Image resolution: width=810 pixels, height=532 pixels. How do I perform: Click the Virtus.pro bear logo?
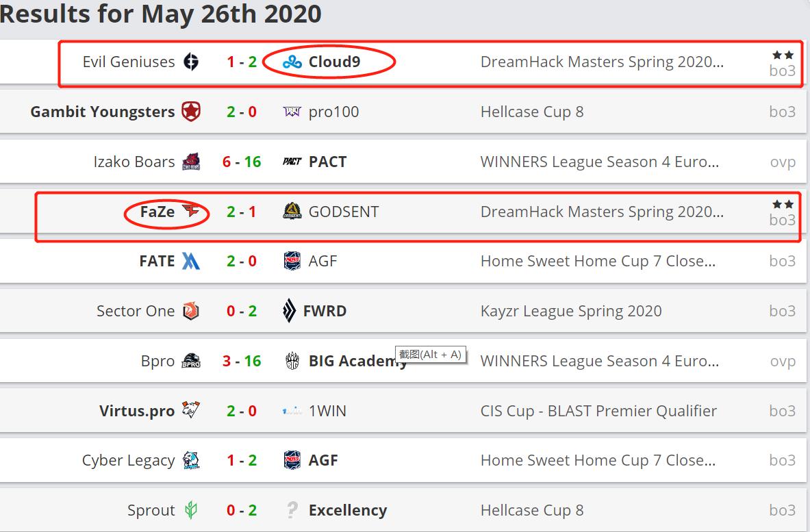[x=191, y=411]
